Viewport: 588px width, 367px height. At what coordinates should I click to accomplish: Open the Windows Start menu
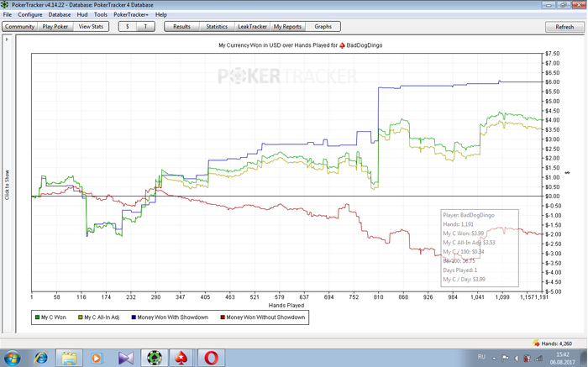[12, 359]
